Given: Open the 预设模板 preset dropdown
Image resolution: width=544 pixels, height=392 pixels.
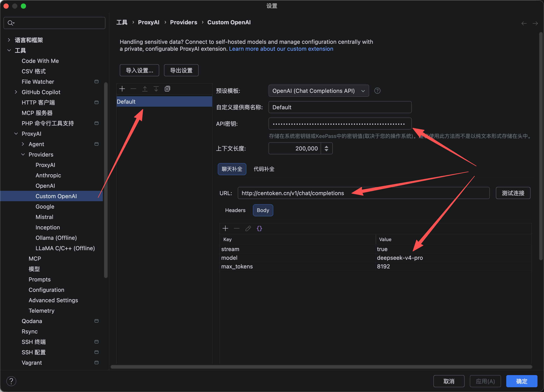Looking at the screenshot, I should [319, 91].
